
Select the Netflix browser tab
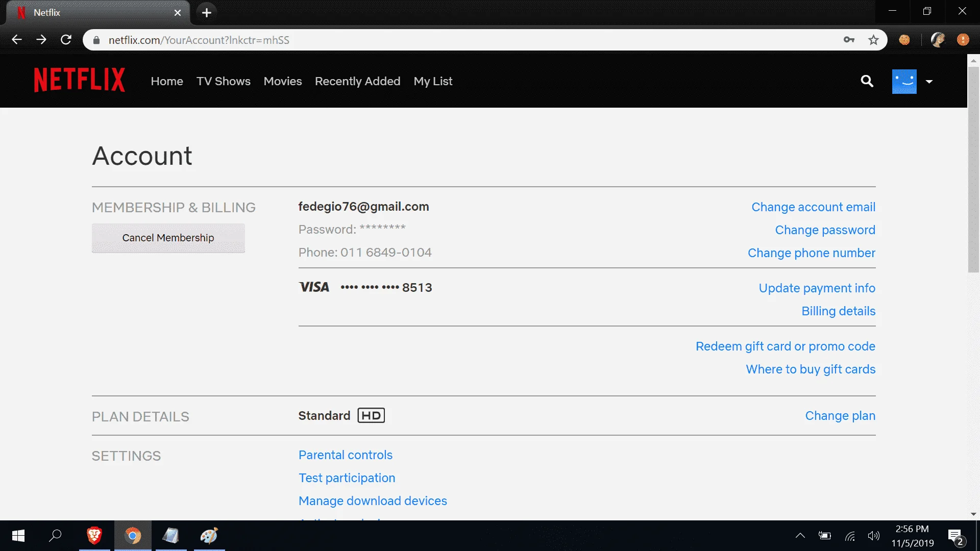[98, 13]
